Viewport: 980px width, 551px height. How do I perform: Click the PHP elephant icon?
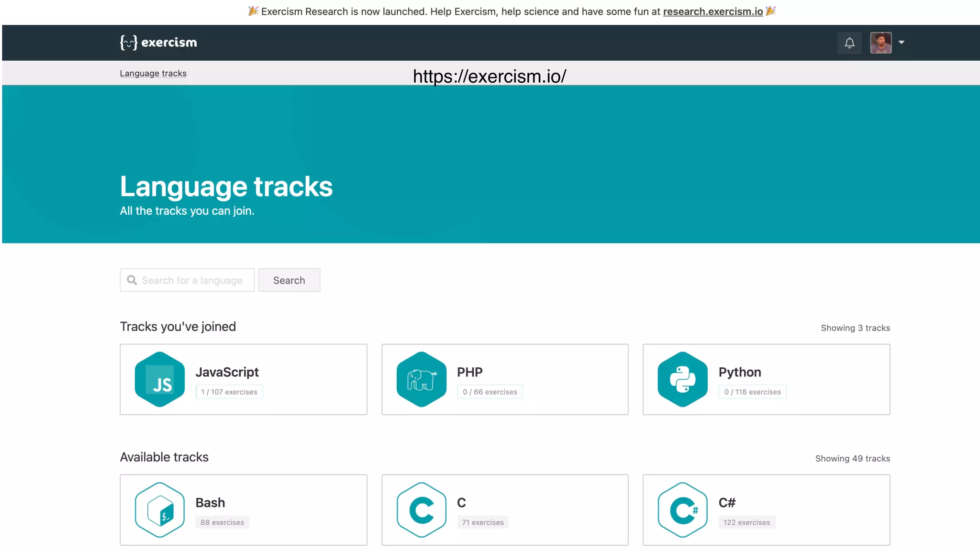(x=421, y=379)
